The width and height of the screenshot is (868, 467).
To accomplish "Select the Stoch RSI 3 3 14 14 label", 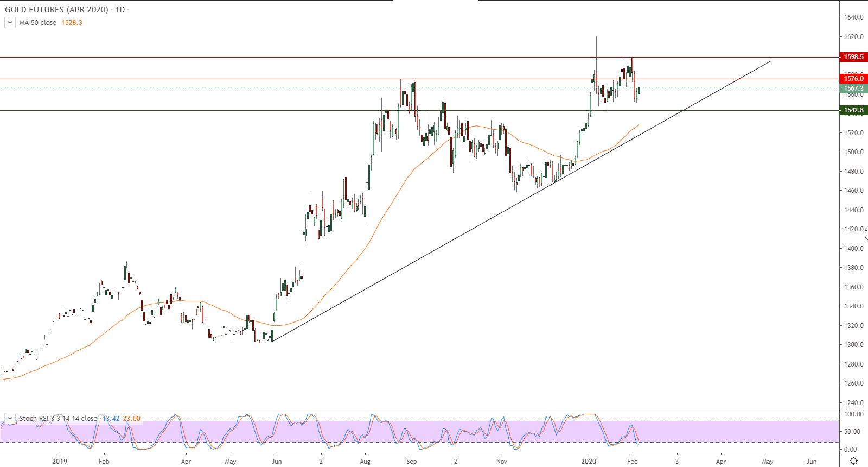I will [58, 418].
